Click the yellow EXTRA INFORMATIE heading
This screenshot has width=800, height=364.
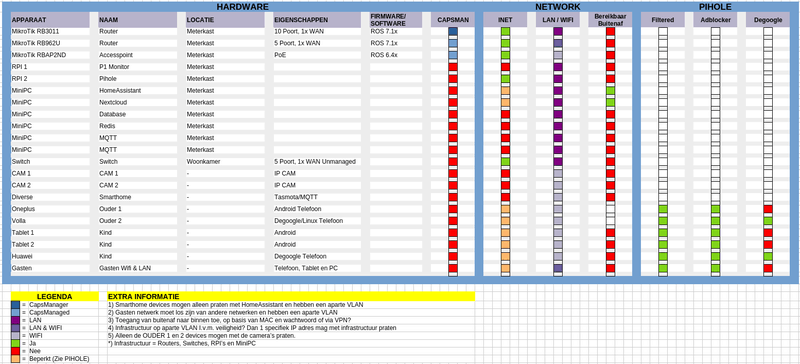coord(291,296)
